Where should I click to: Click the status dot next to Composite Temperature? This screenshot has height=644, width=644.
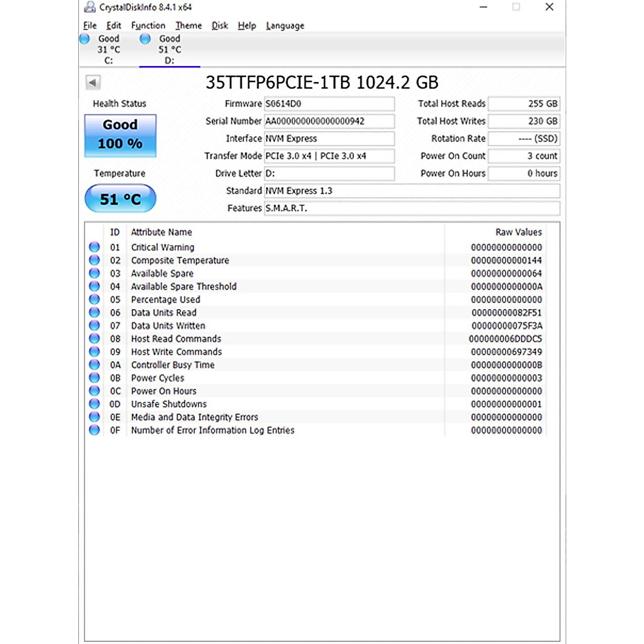pyautogui.click(x=94, y=260)
